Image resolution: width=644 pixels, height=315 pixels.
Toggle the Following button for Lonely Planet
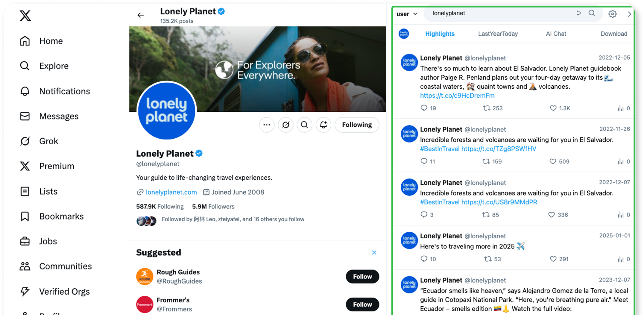[x=357, y=125]
